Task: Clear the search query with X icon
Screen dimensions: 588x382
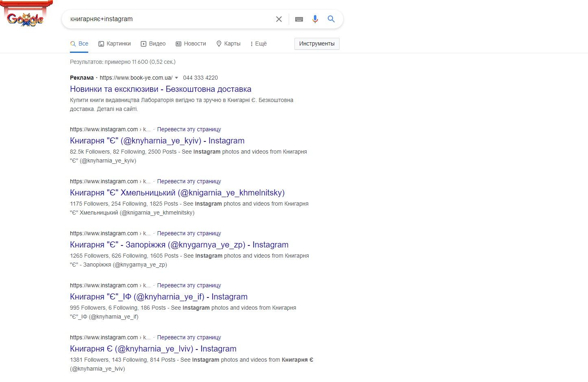Action: click(x=279, y=19)
